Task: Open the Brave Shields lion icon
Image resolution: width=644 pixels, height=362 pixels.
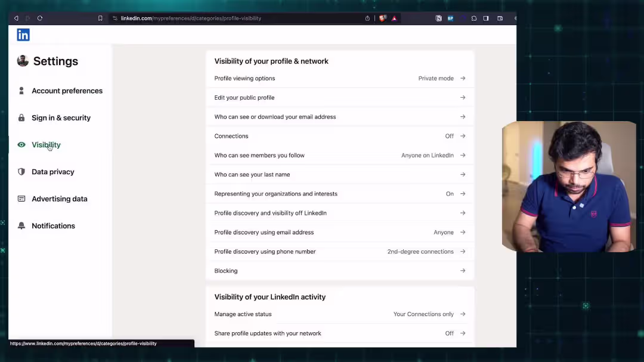Action: pyautogui.click(x=382, y=18)
